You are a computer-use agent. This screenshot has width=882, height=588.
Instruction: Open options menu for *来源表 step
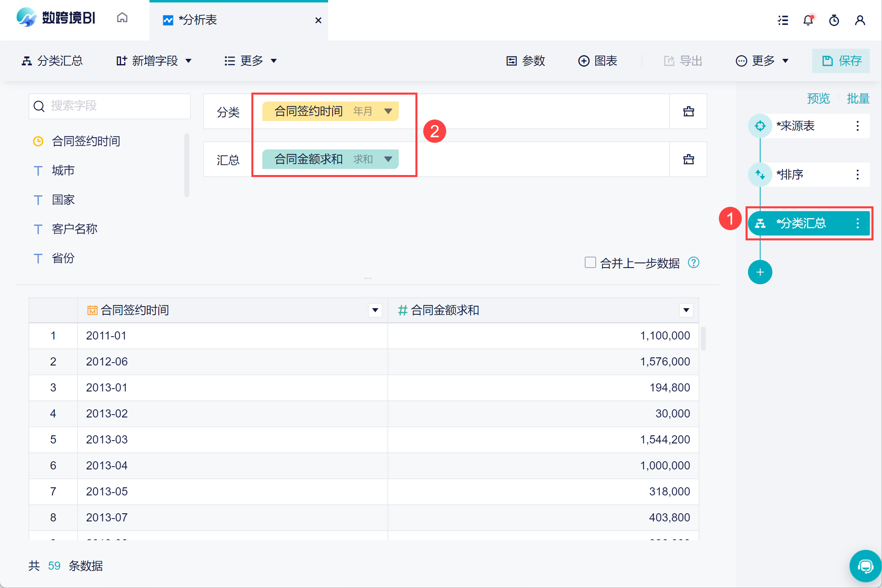(x=858, y=126)
